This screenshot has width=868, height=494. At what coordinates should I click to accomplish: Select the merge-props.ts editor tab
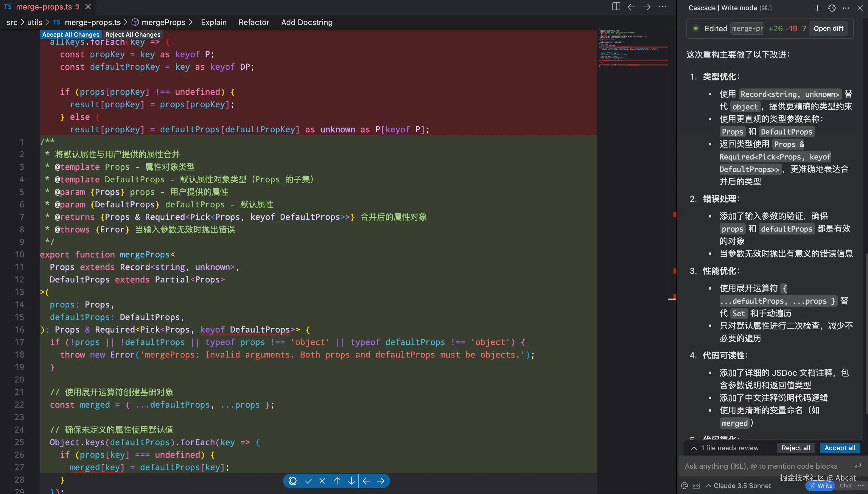click(x=44, y=7)
